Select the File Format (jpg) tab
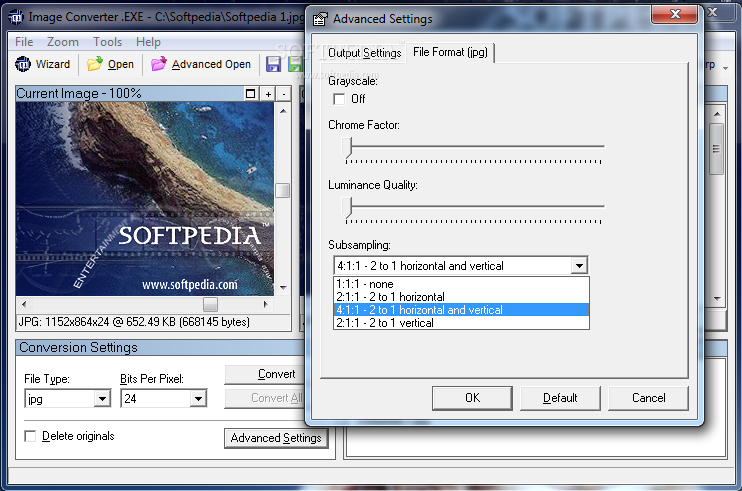The height and width of the screenshot is (491, 742). click(x=450, y=52)
